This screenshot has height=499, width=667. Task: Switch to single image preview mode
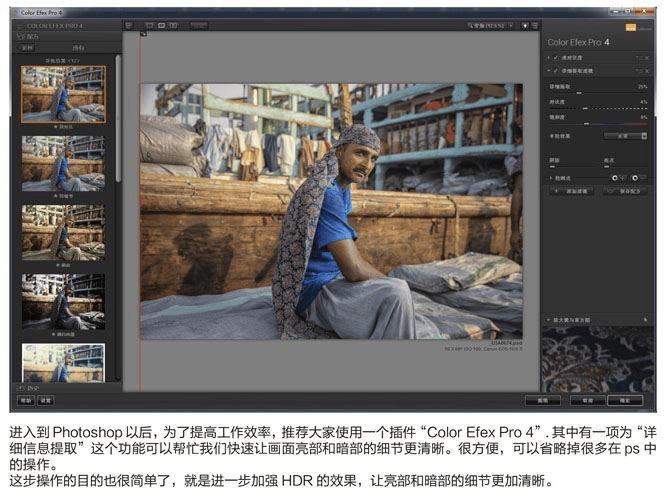(149, 26)
